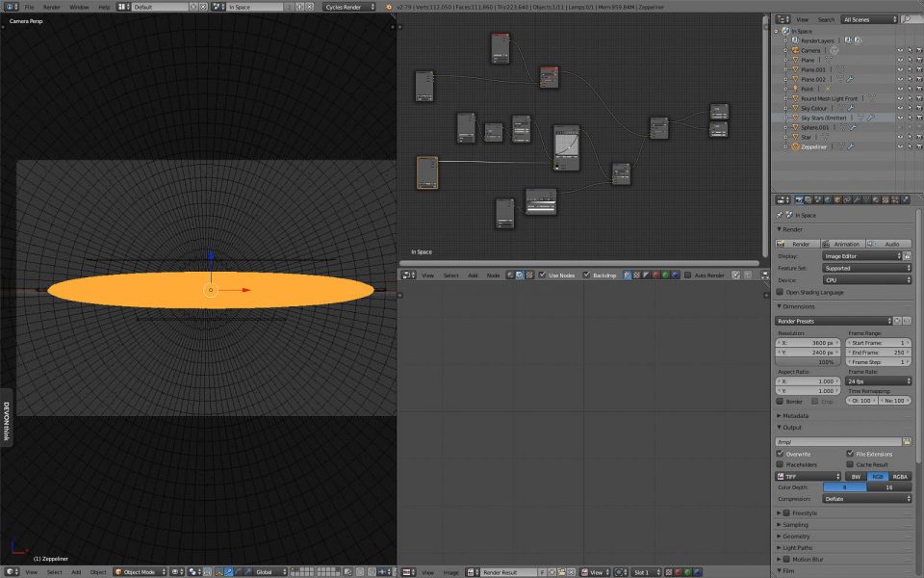Toggle viewport visibility eye for Camera
Screen dimensions: 924x578
[x=900, y=50]
